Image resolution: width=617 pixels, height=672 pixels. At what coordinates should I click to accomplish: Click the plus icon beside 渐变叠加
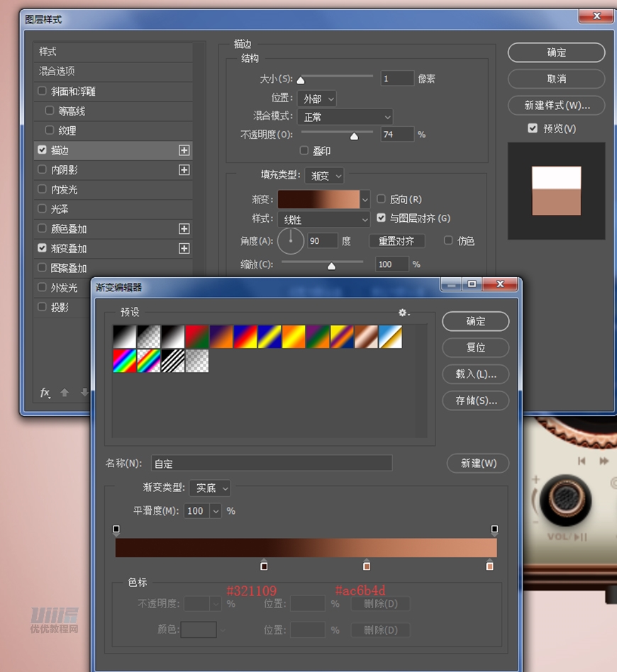pyautogui.click(x=184, y=249)
